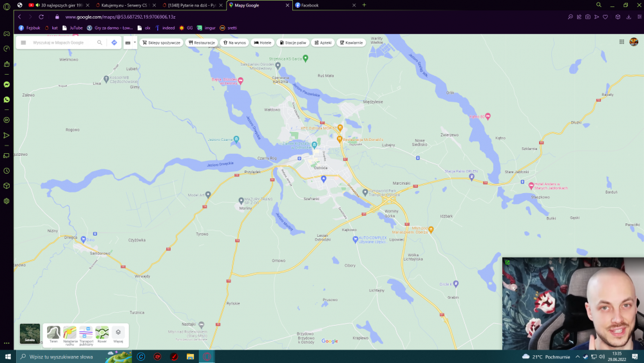Enable the Teren map layer
This screenshot has width=644, height=363.
pos(53,335)
